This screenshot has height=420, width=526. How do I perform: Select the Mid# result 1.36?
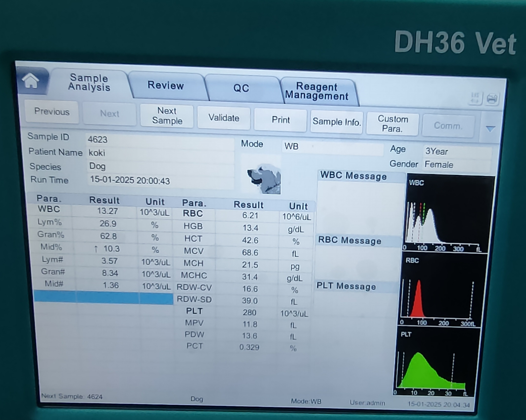point(111,285)
